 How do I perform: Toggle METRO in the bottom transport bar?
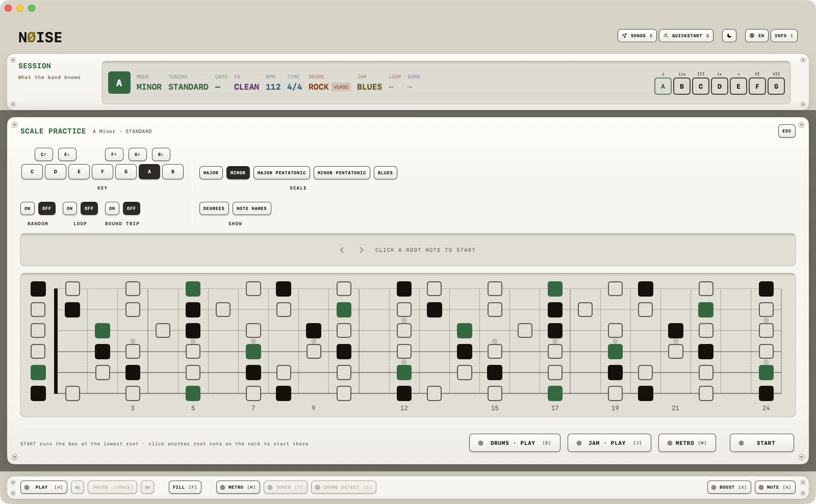238,487
